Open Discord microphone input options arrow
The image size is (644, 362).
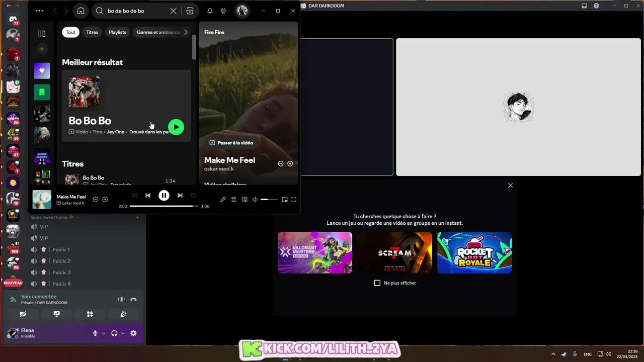[104, 333]
